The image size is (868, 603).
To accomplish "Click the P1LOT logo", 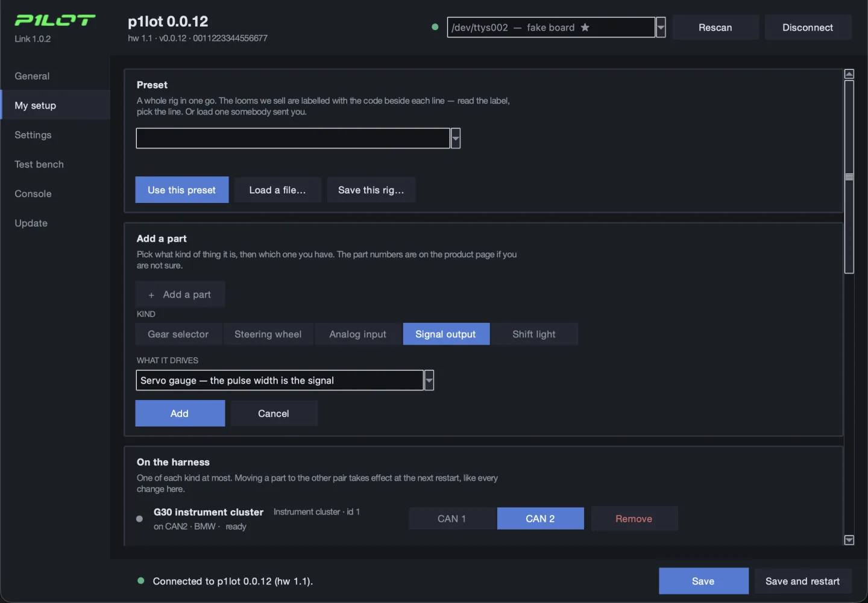I will [55, 20].
